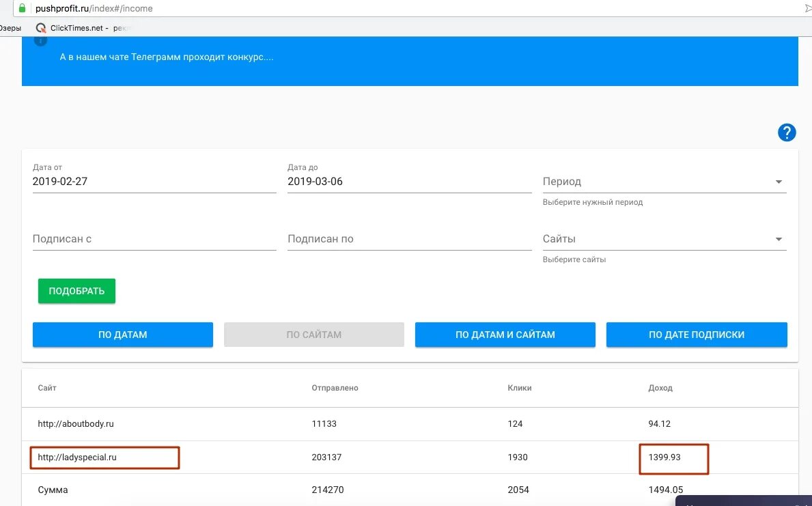The width and height of the screenshot is (812, 506).
Task: Open the blue help question mark icon
Action: point(787,132)
